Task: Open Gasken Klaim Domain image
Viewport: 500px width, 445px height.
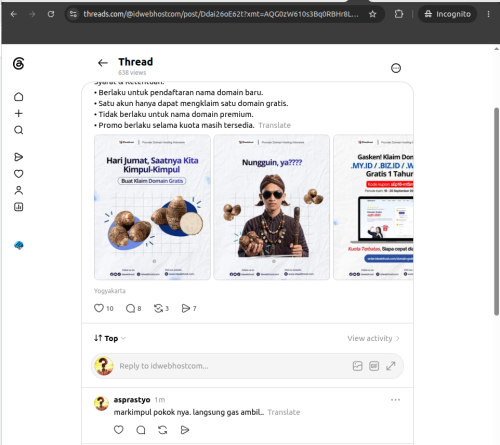Action: (x=373, y=207)
